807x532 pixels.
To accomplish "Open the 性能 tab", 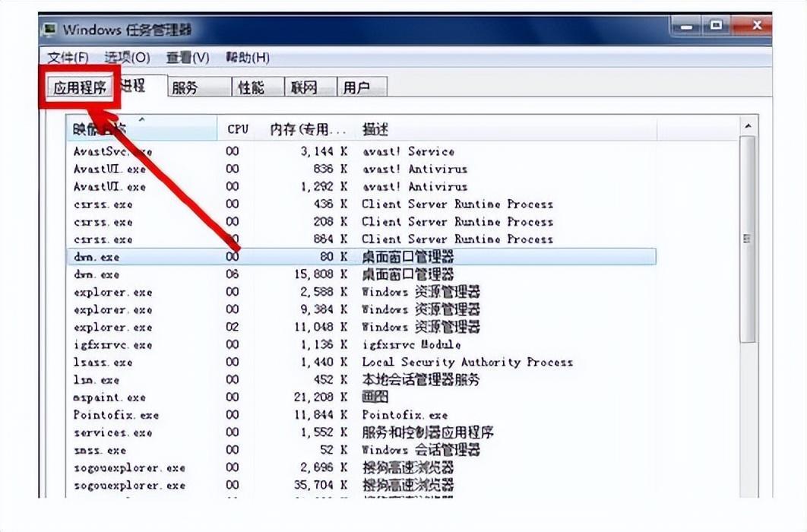I will pos(252,87).
